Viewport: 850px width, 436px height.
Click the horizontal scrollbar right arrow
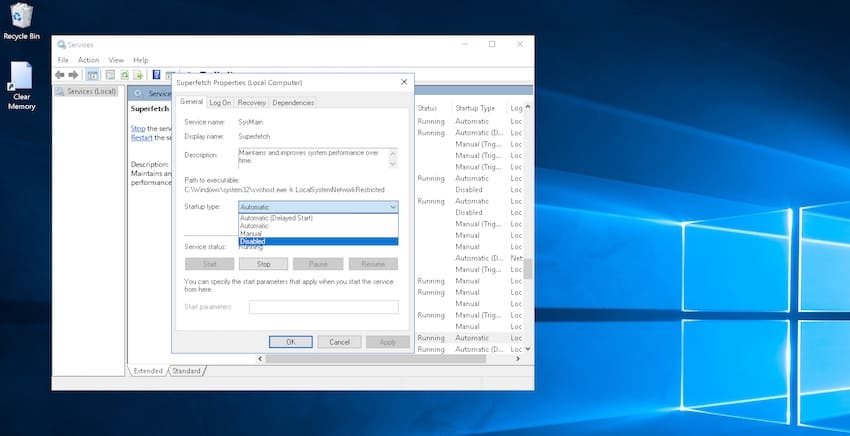click(518, 358)
